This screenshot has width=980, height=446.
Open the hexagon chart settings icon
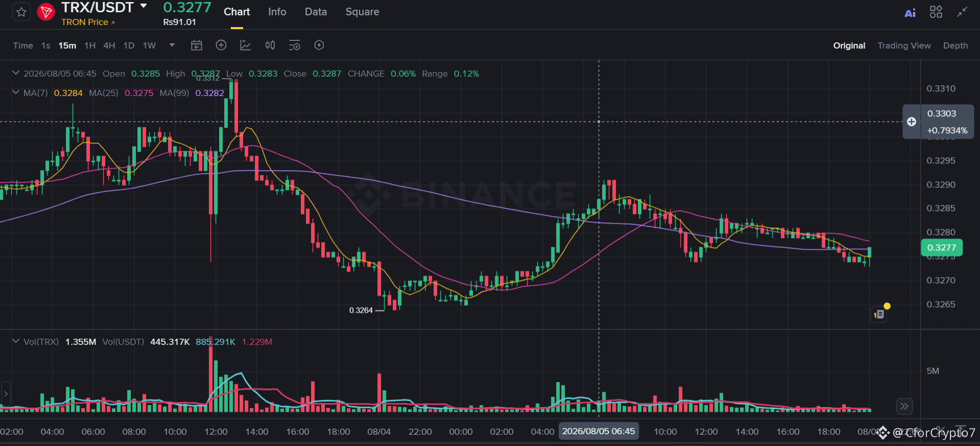[319, 45]
